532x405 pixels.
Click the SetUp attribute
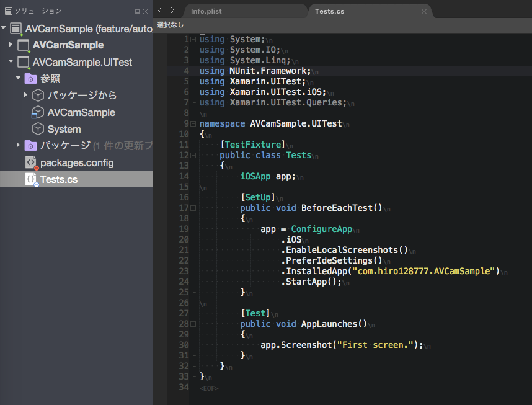click(257, 197)
